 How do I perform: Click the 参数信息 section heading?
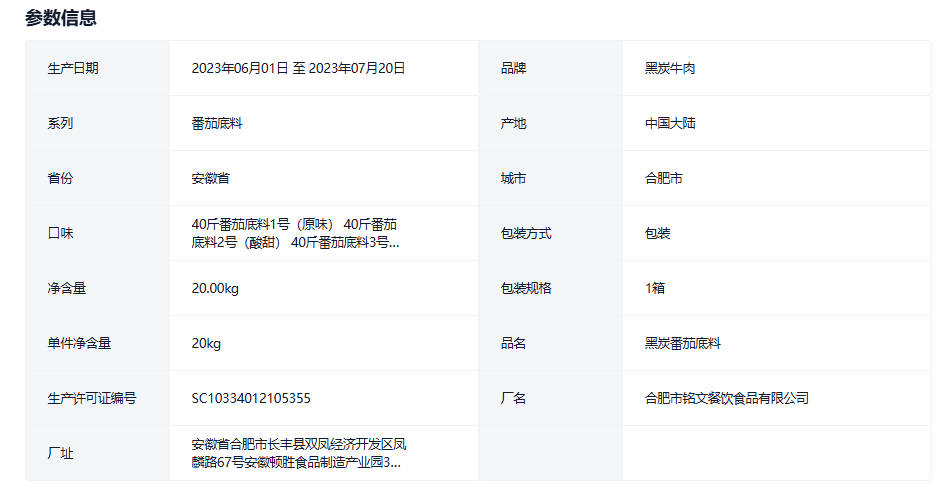point(61,17)
